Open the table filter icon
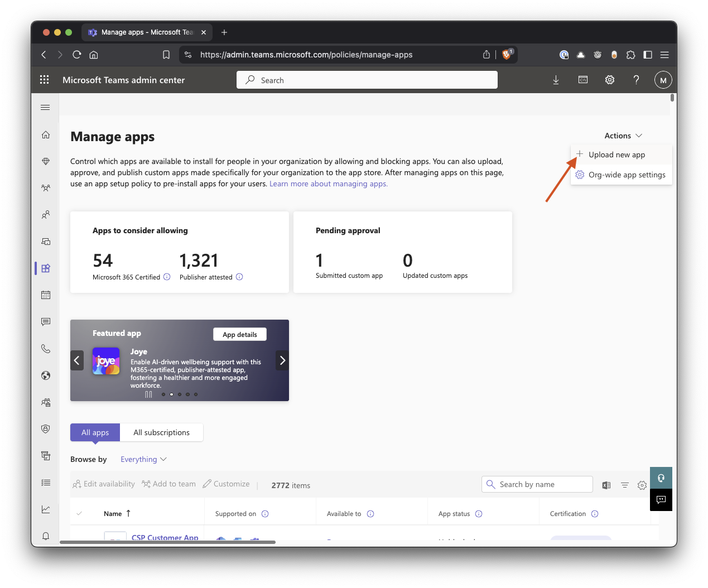The width and height of the screenshot is (708, 588). pos(625,485)
